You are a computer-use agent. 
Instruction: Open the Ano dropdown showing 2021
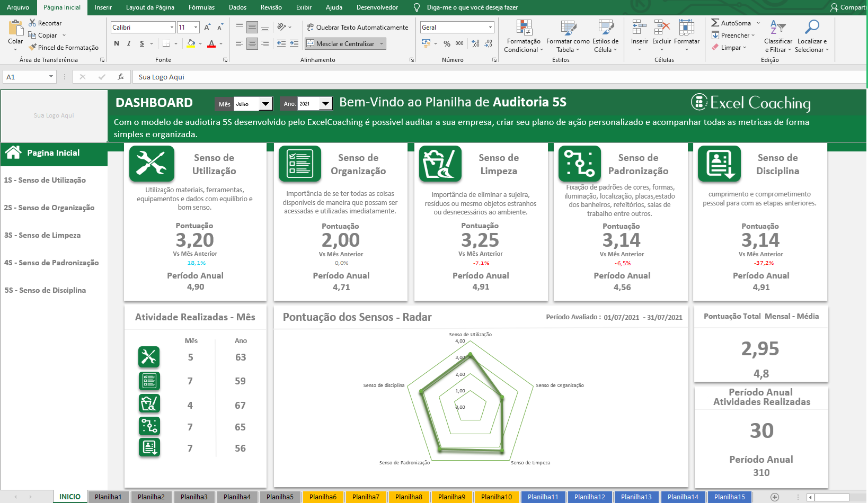coord(326,104)
